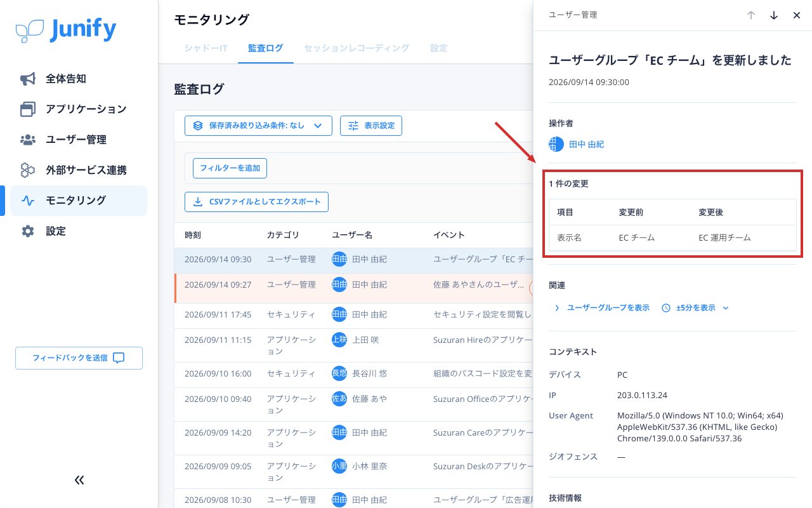Close the detail panel
Viewport: 812px width, 508px height.
click(x=797, y=15)
